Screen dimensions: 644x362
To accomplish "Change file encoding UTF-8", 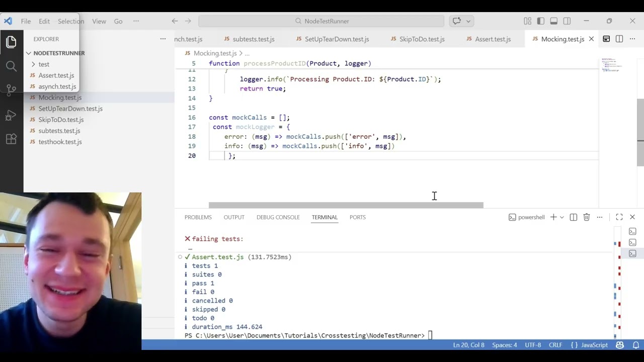I will coord(533,345).
